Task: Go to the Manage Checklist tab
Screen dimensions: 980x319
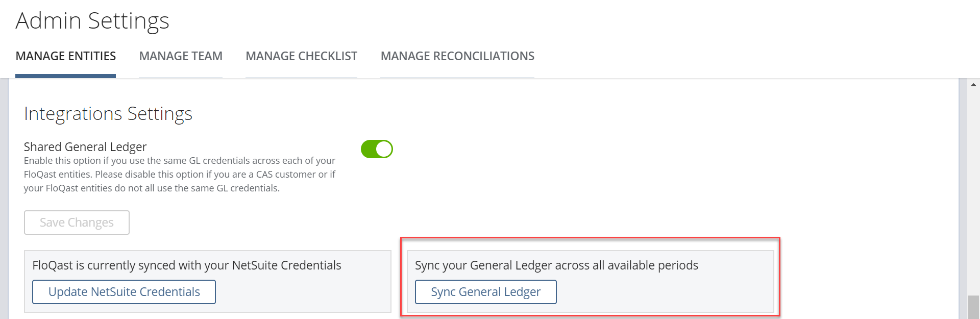Action: (x=301, y=56)
